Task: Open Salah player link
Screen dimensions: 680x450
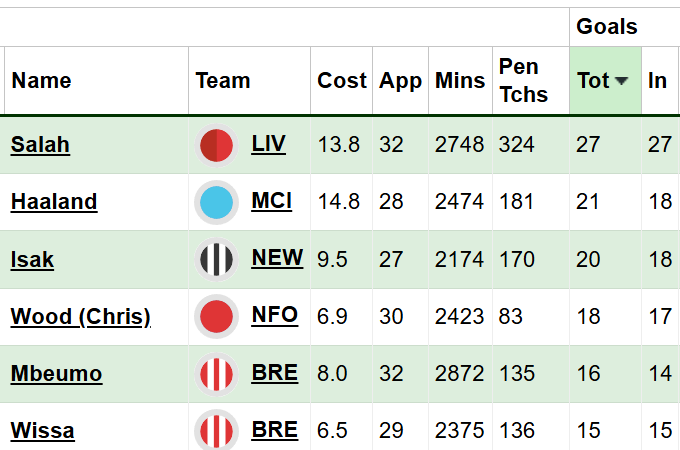Action: tap(40, 144)
